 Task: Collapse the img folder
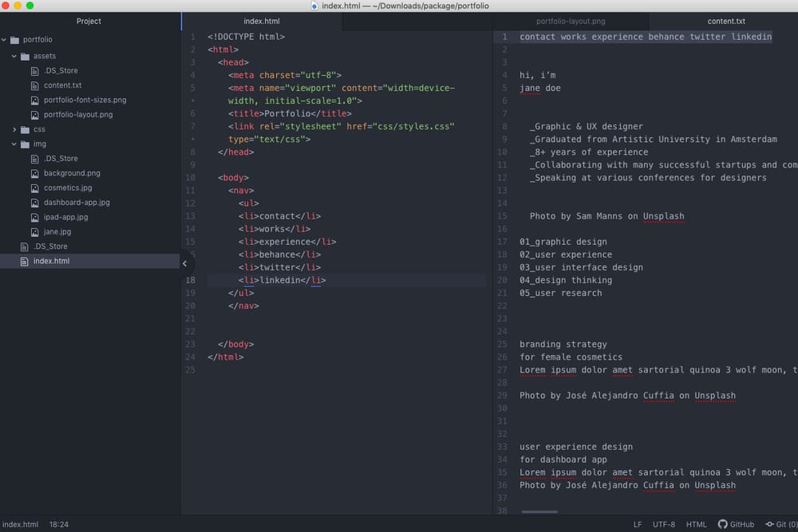[14, 144]
